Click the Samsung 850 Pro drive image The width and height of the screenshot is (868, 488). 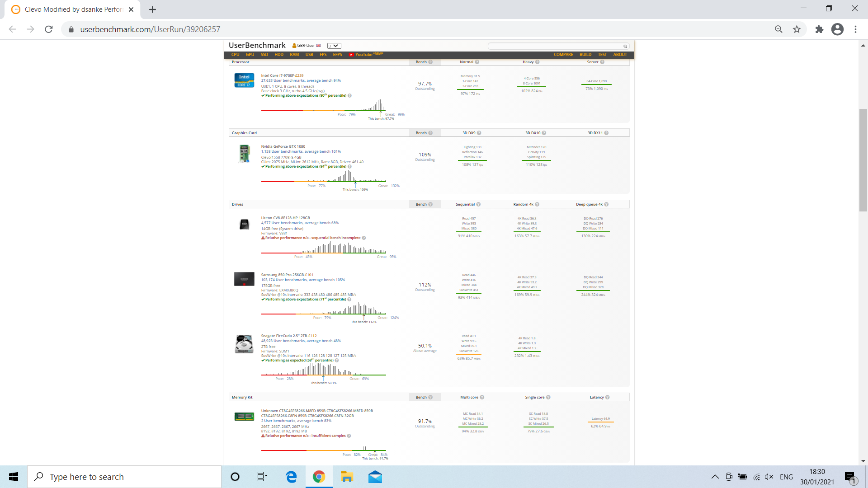pos(244,279)
